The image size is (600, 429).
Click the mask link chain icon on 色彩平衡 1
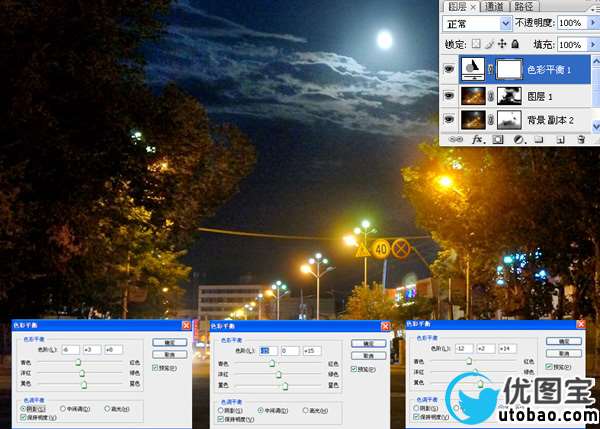pos(491,70)
